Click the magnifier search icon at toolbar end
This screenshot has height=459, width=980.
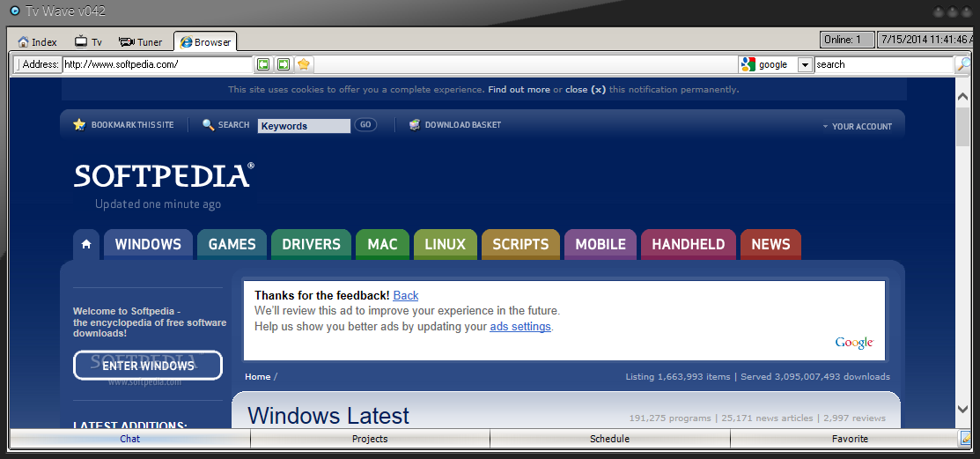(964, 63)
